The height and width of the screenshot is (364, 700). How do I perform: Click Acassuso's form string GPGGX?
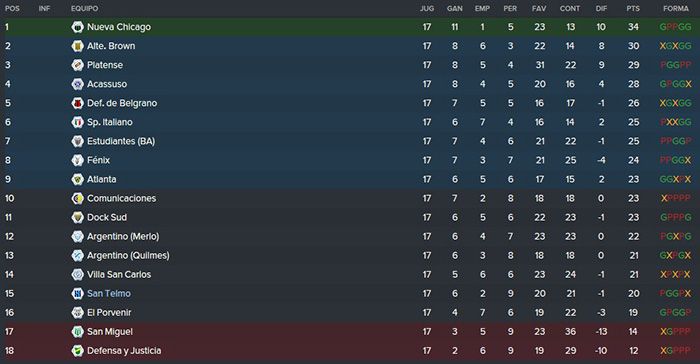pos(675,84)
